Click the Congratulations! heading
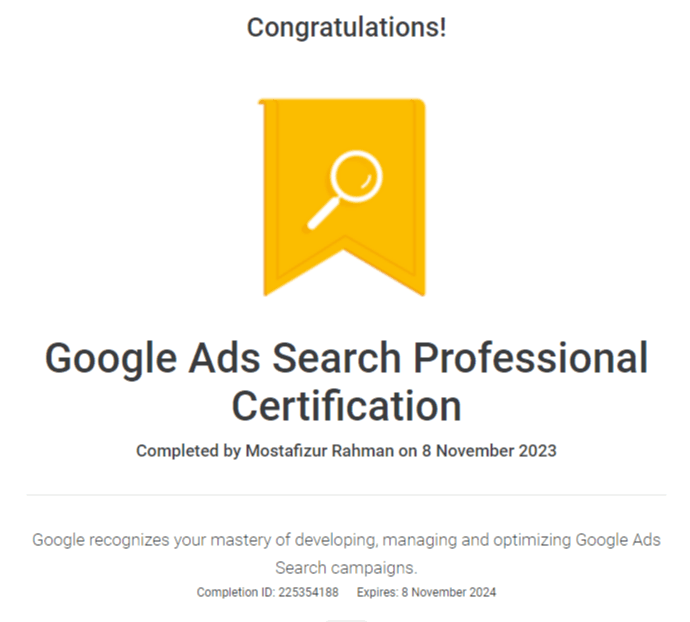 click(346, 28)
